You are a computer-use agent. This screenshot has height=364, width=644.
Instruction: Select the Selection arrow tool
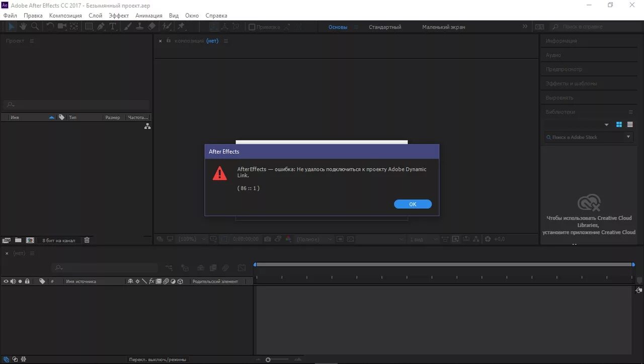click(12, 27)
